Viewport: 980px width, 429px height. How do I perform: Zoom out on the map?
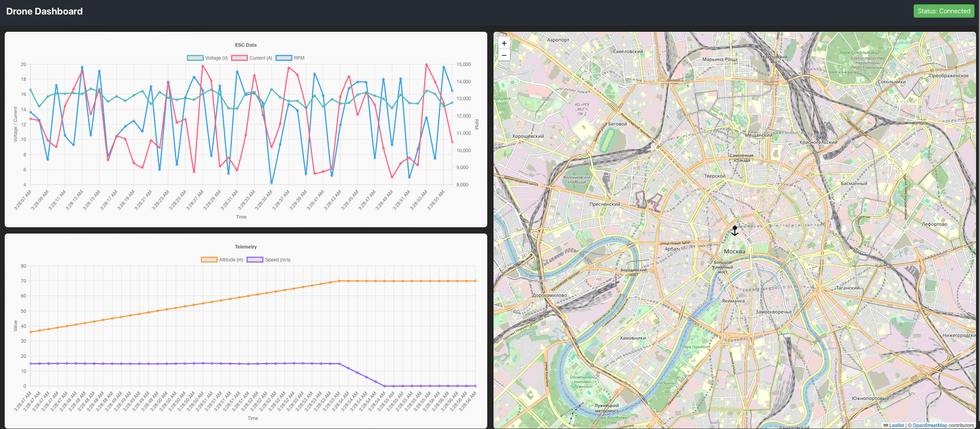[x=504, y=55]
